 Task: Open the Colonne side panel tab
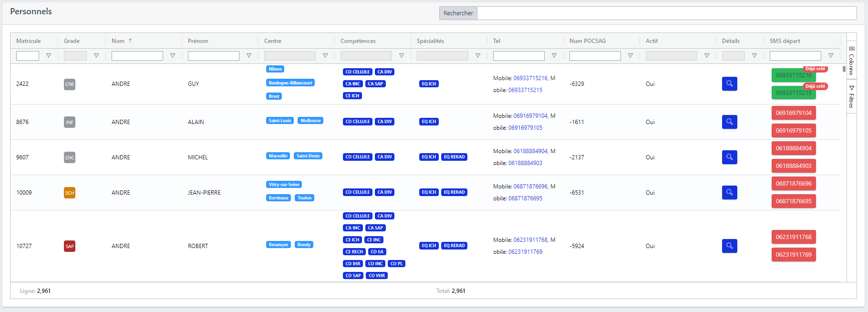point(852,61)
